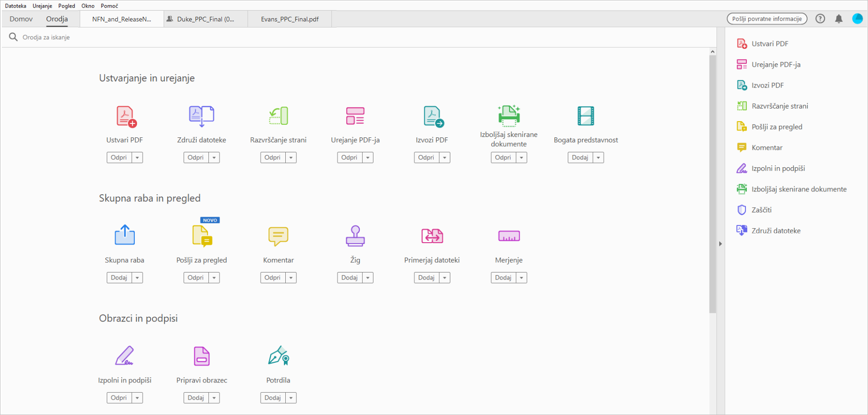Open the Datoteka menu

pyautogui.click(x=15, y=6)
